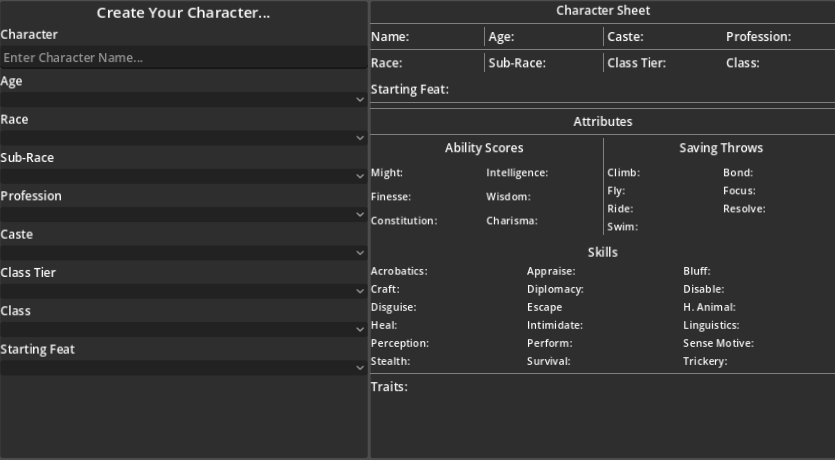Click the Ride: saving throw
The image size is (835, 460).
(620, 209)
